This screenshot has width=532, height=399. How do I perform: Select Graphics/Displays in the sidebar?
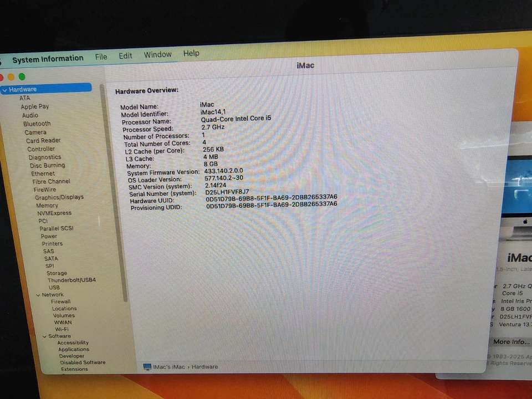click(x=59, y=197)
